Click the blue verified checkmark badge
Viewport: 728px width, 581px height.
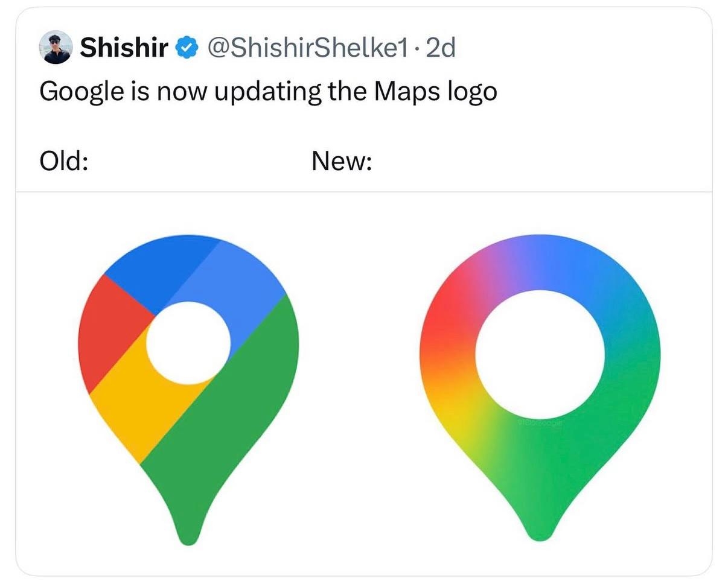(x=186, y=48)
